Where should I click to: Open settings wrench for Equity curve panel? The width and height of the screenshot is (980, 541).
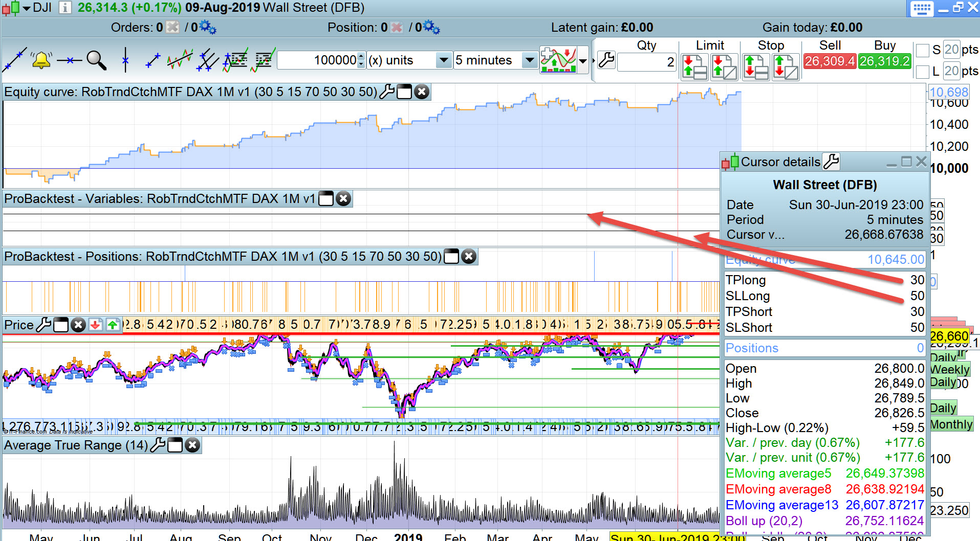(x=387, y=92)
